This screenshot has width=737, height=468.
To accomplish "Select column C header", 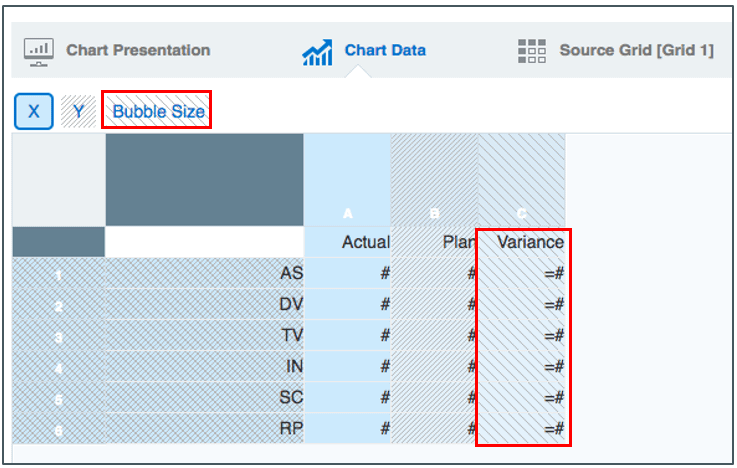I will [x=521, y=213].
